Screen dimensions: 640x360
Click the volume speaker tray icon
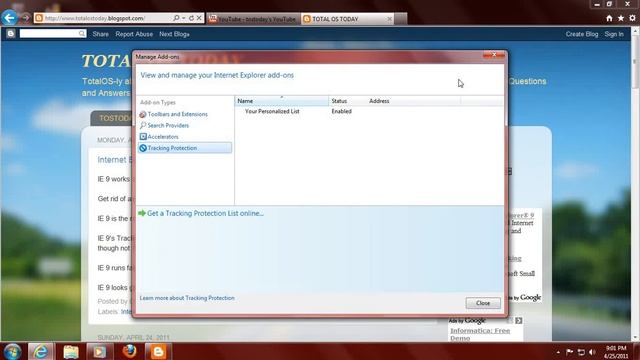tap(592, 352)
